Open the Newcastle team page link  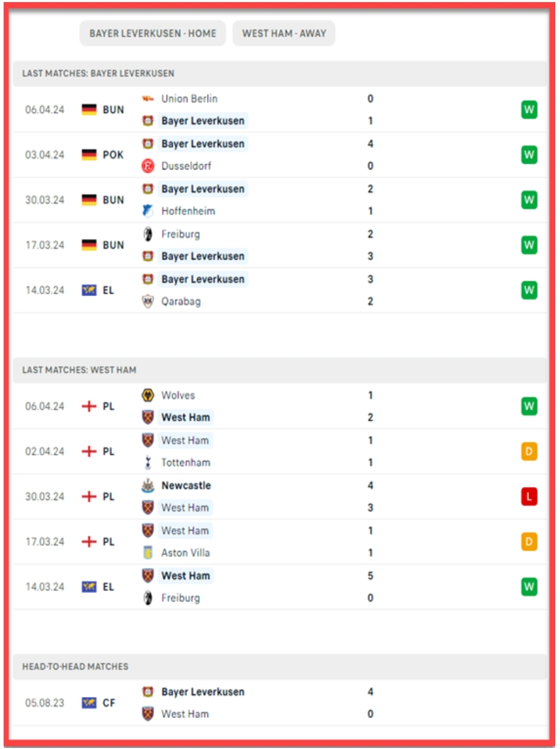coord(186,486)
